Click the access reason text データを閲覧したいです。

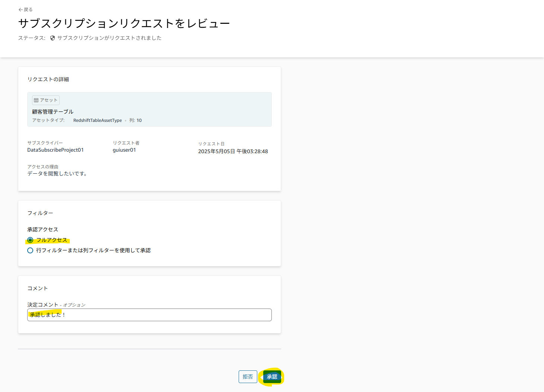tap(57, 174)
